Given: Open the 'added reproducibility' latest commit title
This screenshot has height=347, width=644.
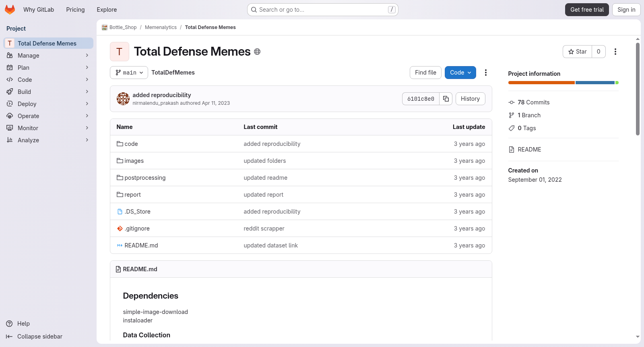Looking at the screenshot, I should [x=162, y=95].
